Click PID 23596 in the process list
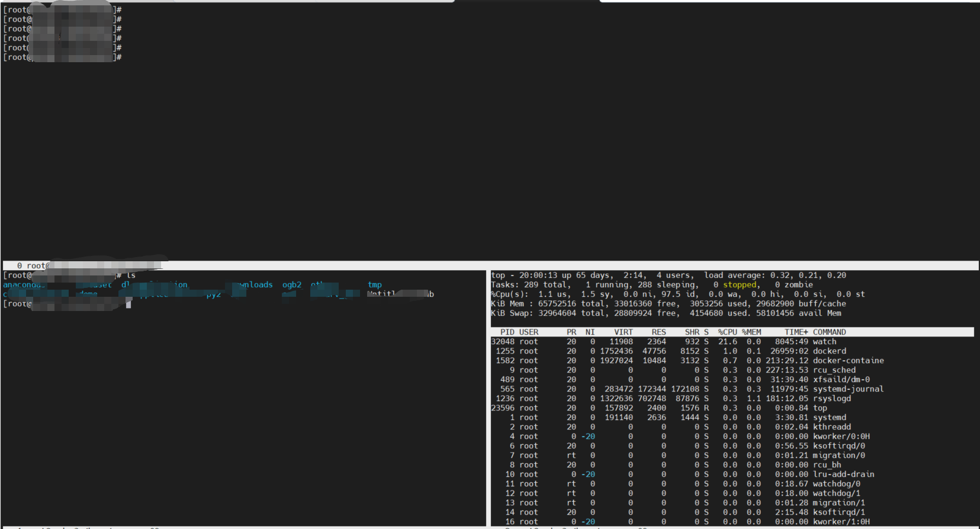The image size is (980, 529). tap(503, 408)
